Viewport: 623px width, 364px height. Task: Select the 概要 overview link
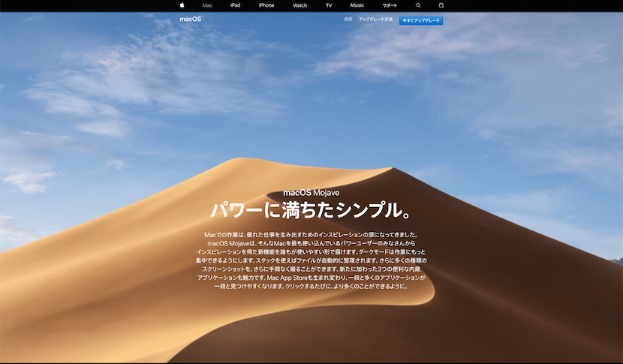348,19
